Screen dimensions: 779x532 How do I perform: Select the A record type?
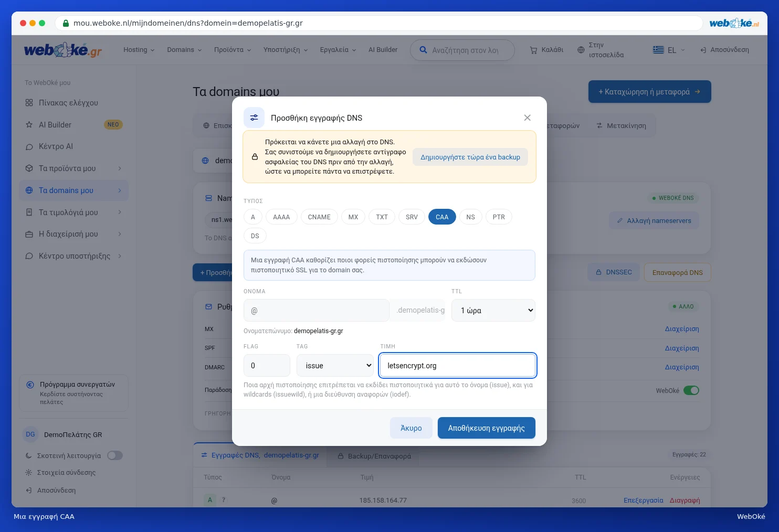click(x=253, y=217)
